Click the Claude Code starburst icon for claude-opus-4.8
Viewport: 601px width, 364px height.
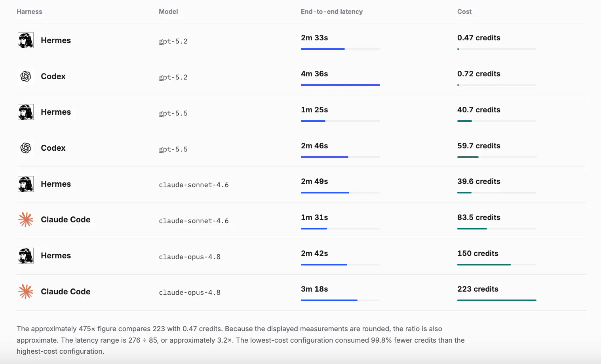click(26, 292)
